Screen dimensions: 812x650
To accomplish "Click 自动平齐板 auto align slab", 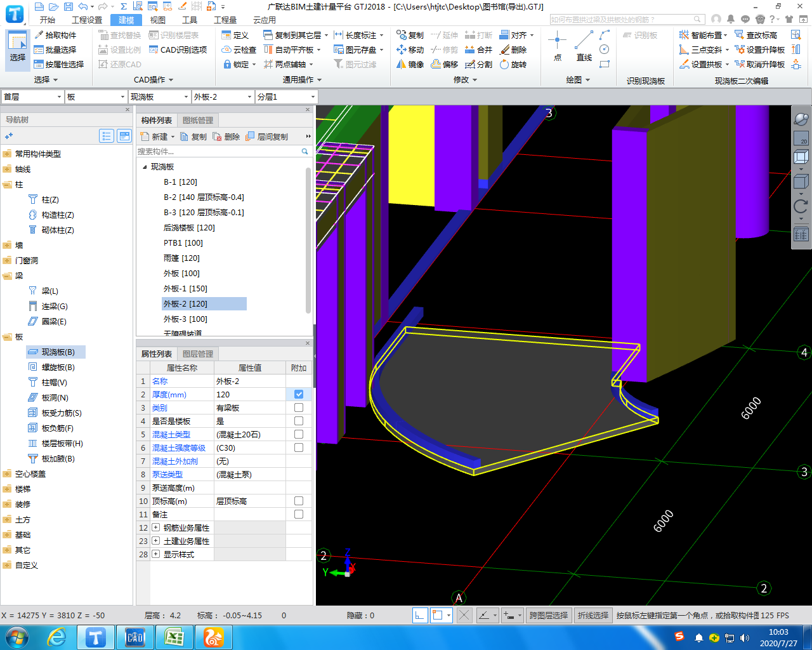I will (292, 50).
